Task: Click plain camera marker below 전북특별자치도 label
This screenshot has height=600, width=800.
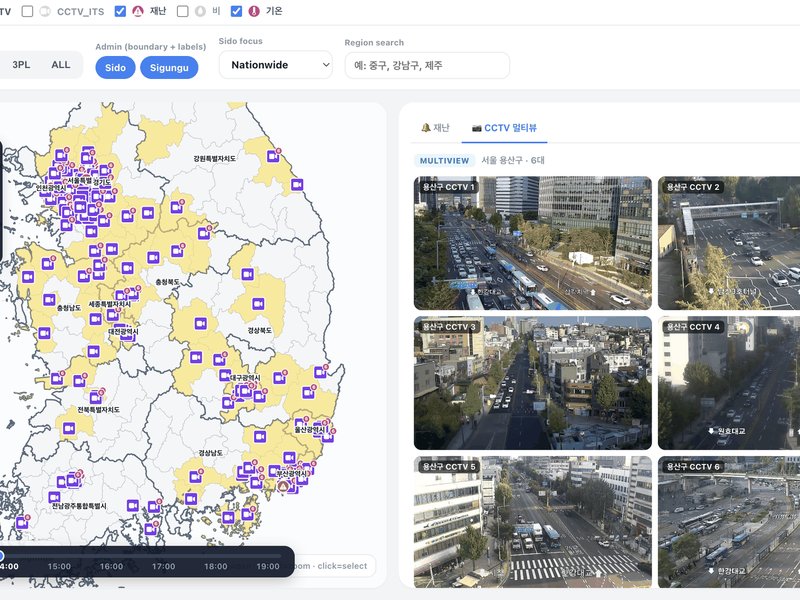Action: click(69, 429)
